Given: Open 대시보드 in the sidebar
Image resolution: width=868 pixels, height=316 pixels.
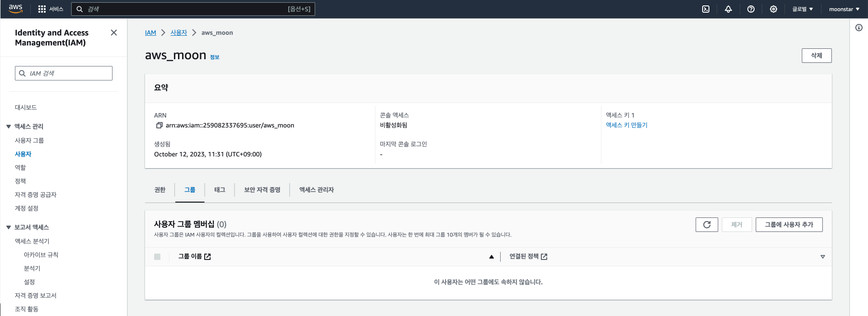Looking at the screenshot, I should [x=26, y=108].
